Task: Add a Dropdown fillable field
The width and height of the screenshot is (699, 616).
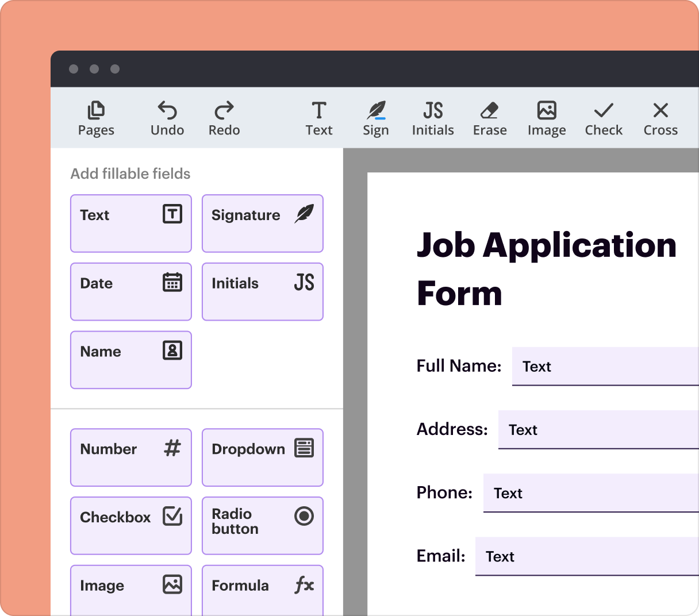Action: point(262,457)
